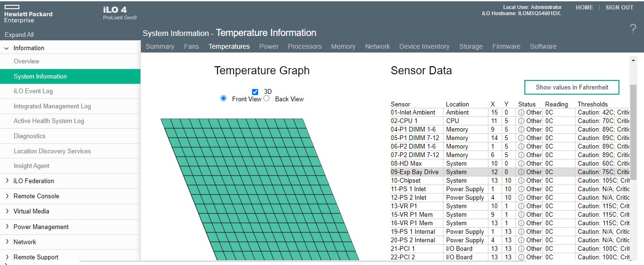Screen dimensions: 644x265
Task: Click the info status icon for 10-Chipset
Action: 521,181
